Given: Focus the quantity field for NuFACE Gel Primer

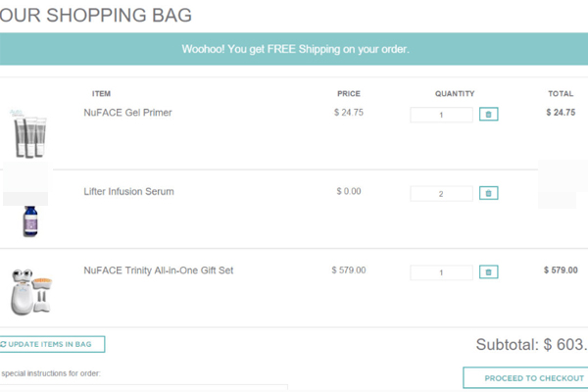Looking at the screenshot, I should tap(441, 115).
